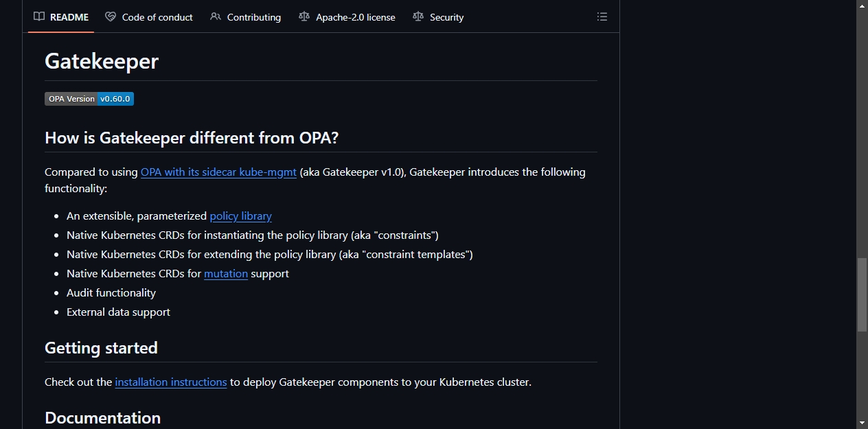
Task: Click the scrollbar up arrow
Action: pyautogui.click(x=862, y=5)
